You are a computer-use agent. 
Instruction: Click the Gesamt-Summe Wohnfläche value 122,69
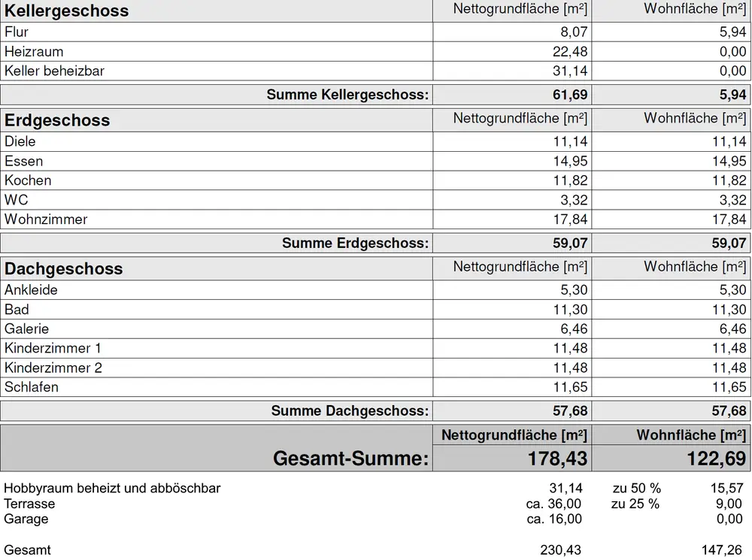(716, 458)
